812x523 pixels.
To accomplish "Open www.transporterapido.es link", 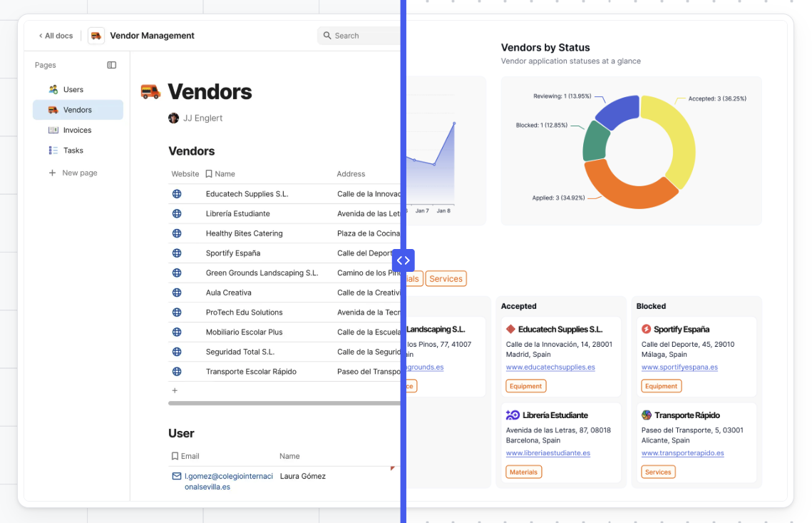I will click(682, 453).
